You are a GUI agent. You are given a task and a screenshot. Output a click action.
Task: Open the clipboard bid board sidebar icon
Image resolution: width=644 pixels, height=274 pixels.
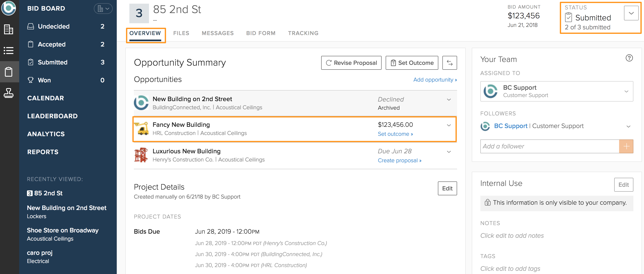(9, 72)
